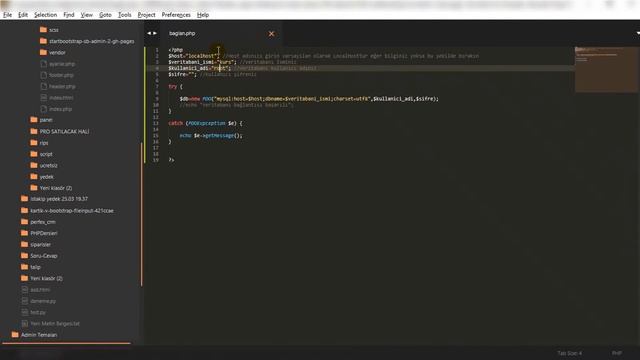Click the vendor folder icon
Viewport: 640px width, 360px height.
coord(44,52)
